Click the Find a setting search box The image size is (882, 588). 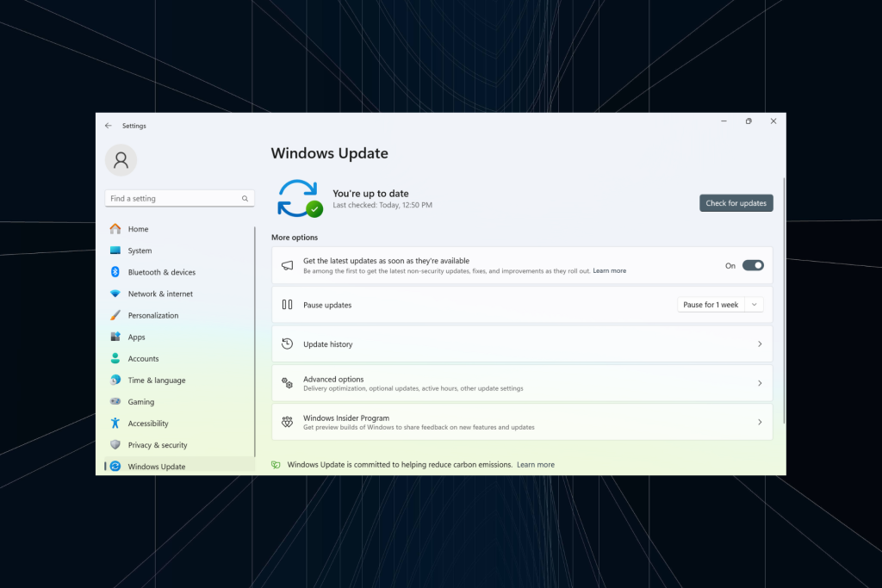point(179,198)
